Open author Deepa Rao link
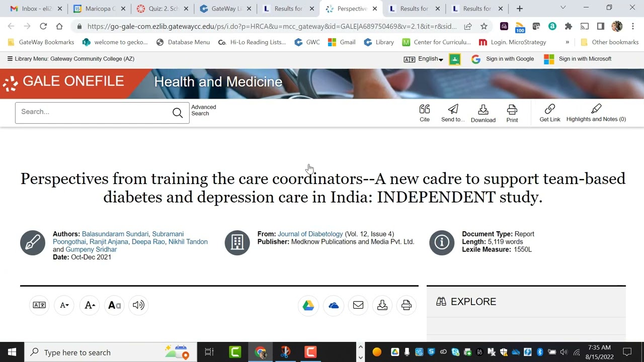The width and height of the screenshot is (644, 362). (x=148, y=242)
